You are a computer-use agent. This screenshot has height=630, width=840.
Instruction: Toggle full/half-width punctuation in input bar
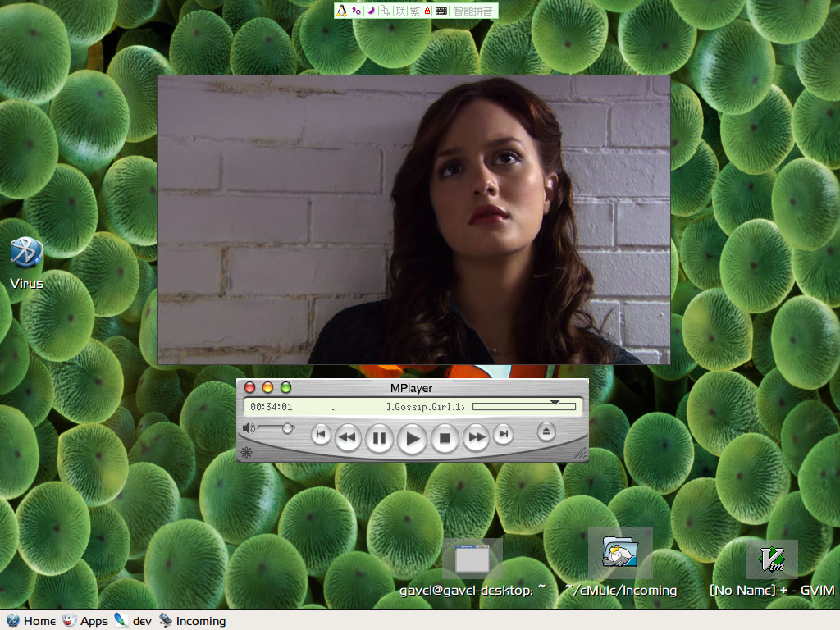(x=356, y=11)
